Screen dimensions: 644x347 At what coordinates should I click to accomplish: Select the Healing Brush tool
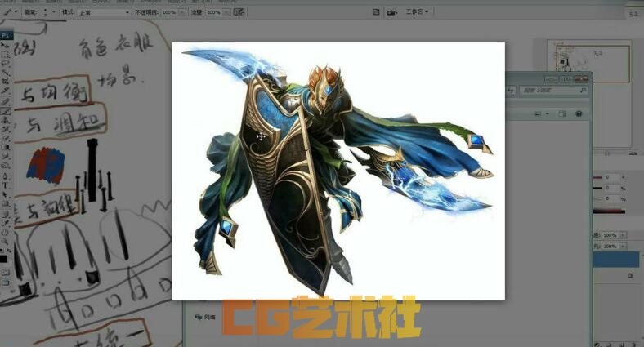[6, 101]
